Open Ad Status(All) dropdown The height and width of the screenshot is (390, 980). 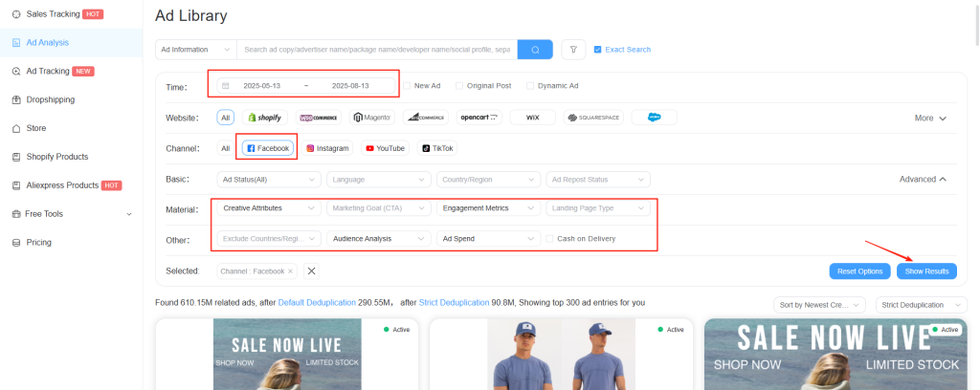269,180
